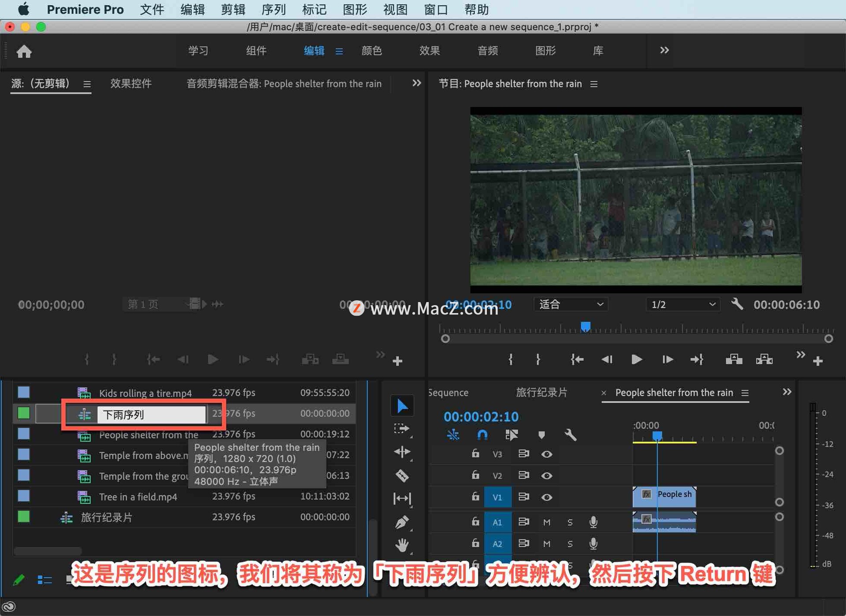Select the Pen tool

coord(402,522)
